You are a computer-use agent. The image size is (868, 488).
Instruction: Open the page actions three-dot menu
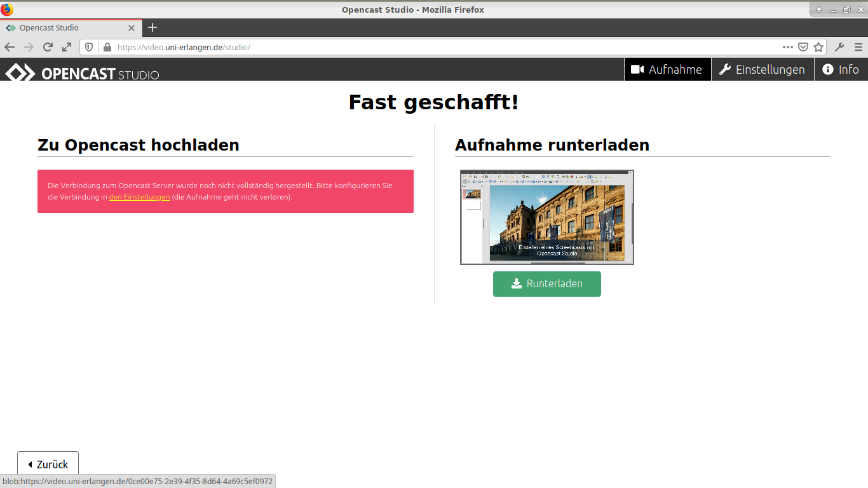point(788,47)
